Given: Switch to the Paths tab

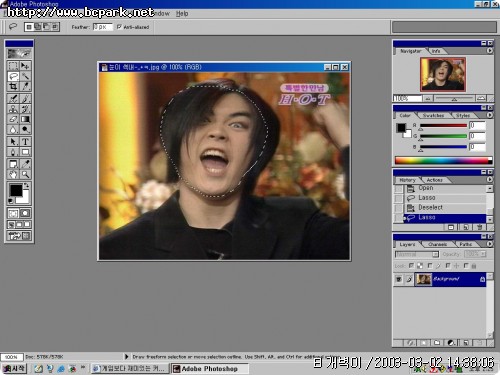Looking at the screenshot, I should click(465, 244).
